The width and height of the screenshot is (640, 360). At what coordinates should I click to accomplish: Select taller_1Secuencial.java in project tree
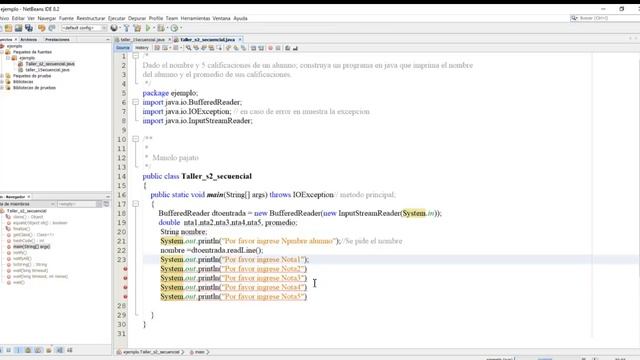click(47, 70)
